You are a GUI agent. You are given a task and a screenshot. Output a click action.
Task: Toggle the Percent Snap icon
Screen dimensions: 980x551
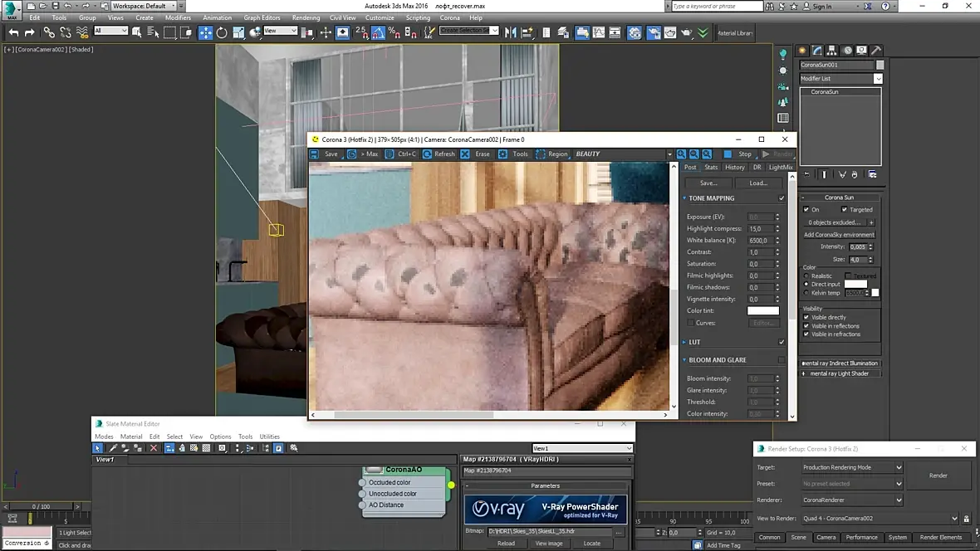pos(394,32)
